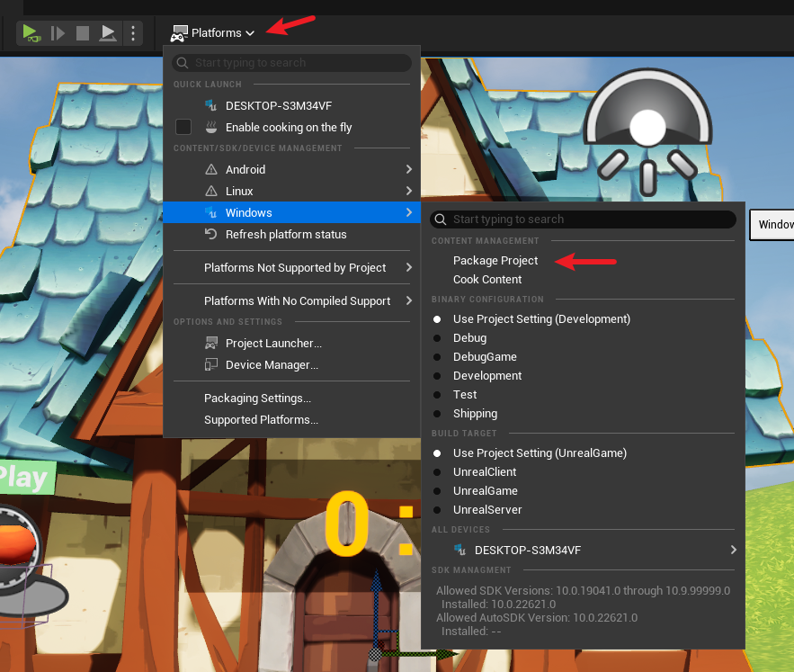The width and height of the screenshot is (794, 672).
Task: Click the steaming cooking pot icon
Action: pos(211,127)
